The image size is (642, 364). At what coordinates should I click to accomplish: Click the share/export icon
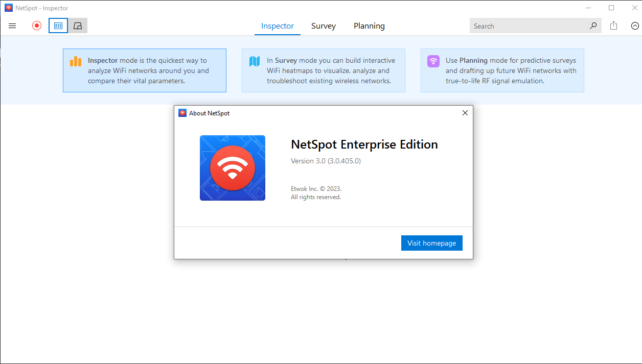pos(614,26)
